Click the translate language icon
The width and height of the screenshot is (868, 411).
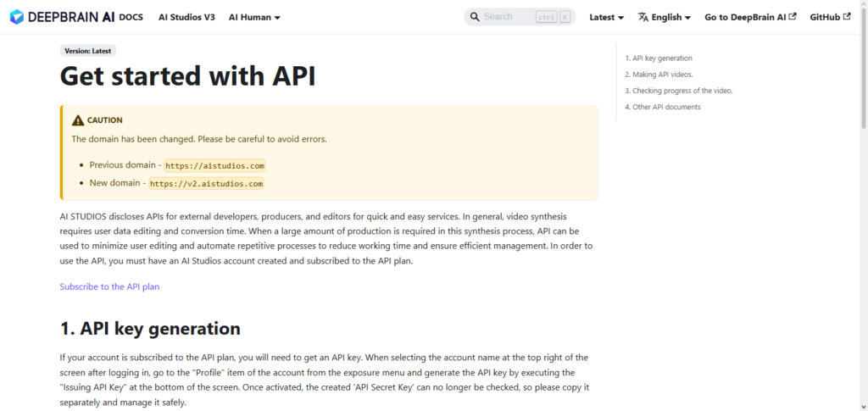coord(643,17)
